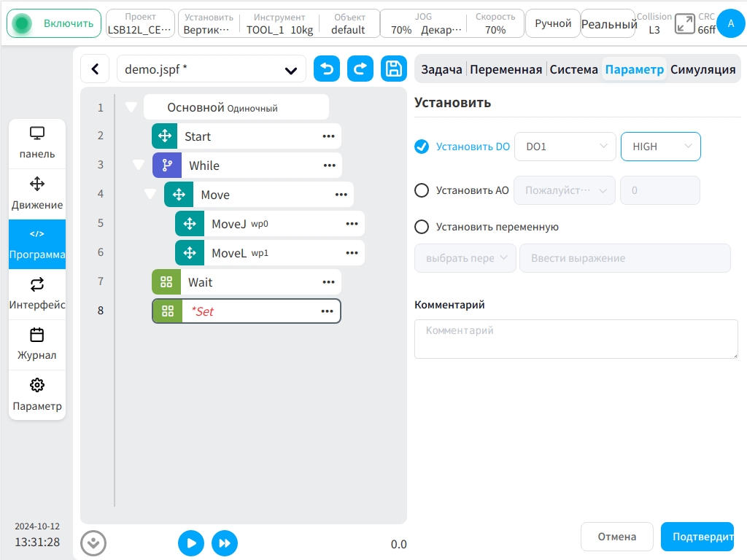Go back with the left chevron button
Viewport: 747px width, 560px height.
pos(96,69)
